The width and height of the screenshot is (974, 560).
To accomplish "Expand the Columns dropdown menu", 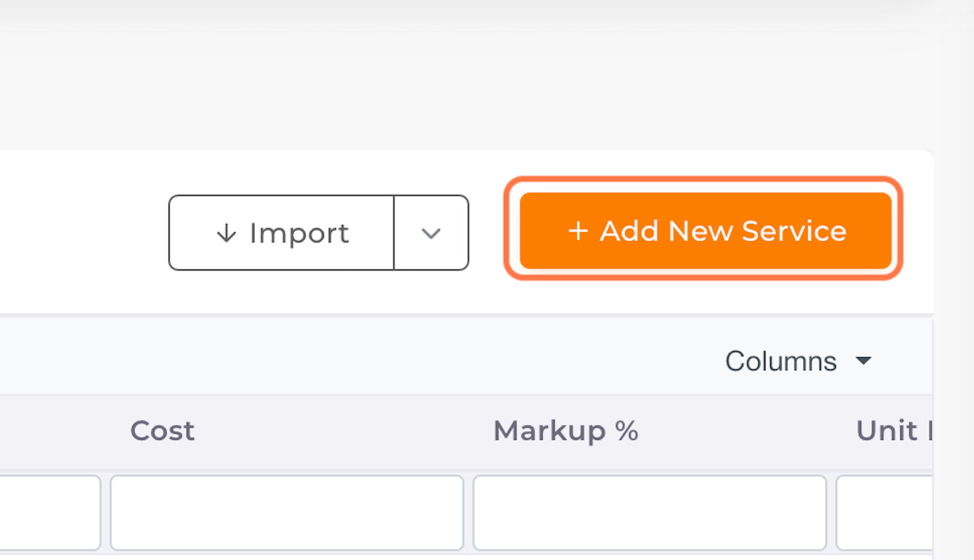I will click(x=798, y=360).
